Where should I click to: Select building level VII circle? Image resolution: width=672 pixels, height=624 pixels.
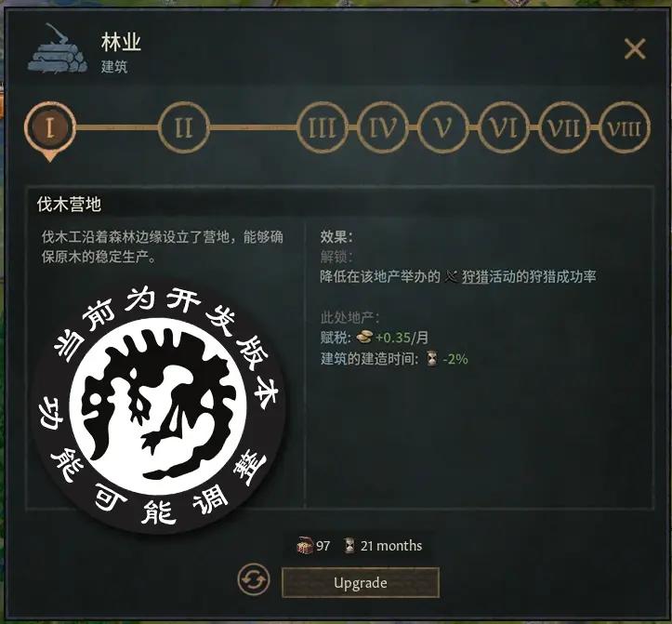(x=563, y=127)
